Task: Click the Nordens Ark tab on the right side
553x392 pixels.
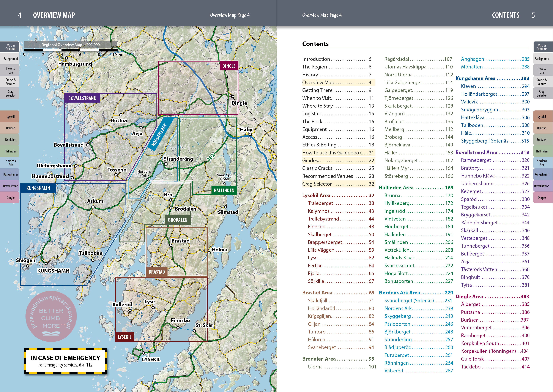Action: [x=542, y=163]
